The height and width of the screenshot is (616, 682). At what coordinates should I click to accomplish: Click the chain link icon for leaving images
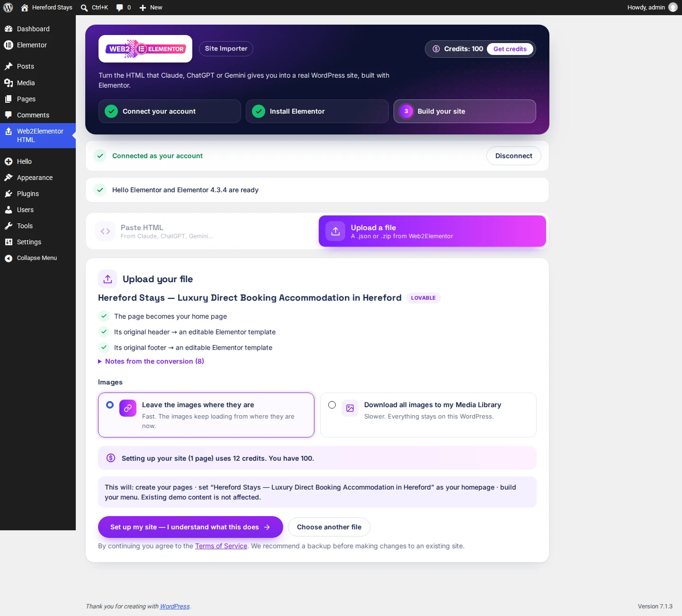click(x=128, y=408)
